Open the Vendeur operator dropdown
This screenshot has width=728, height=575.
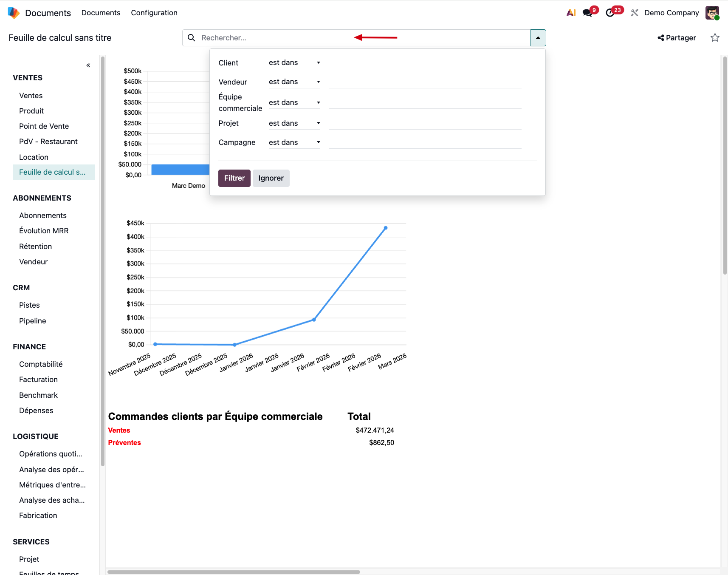point(294,82)
